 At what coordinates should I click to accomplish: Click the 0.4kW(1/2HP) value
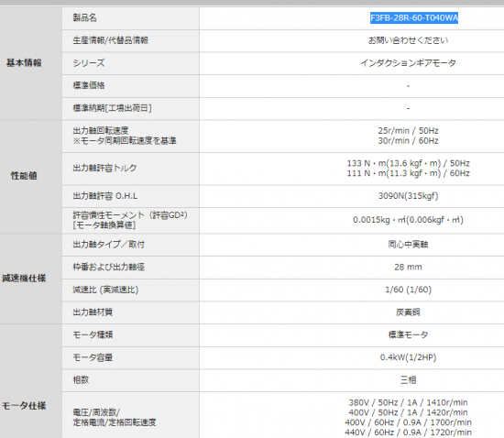click(408, 357)
